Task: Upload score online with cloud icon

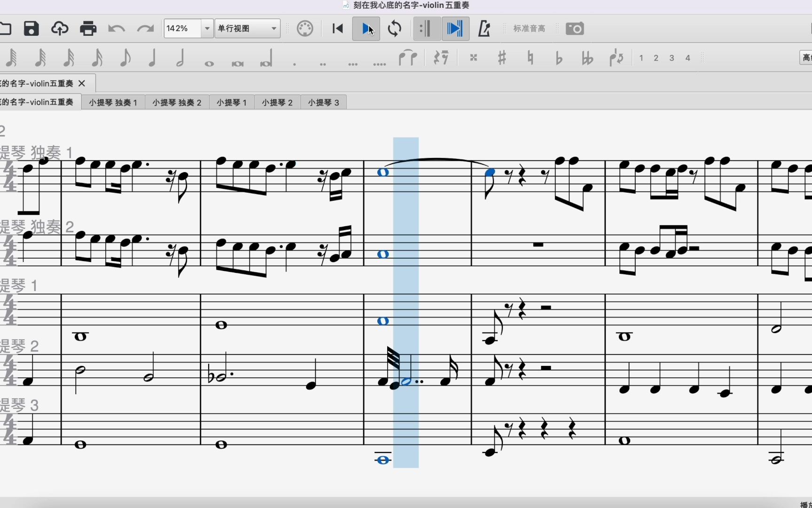Action: pyautogui.click(x=60, y=29)
